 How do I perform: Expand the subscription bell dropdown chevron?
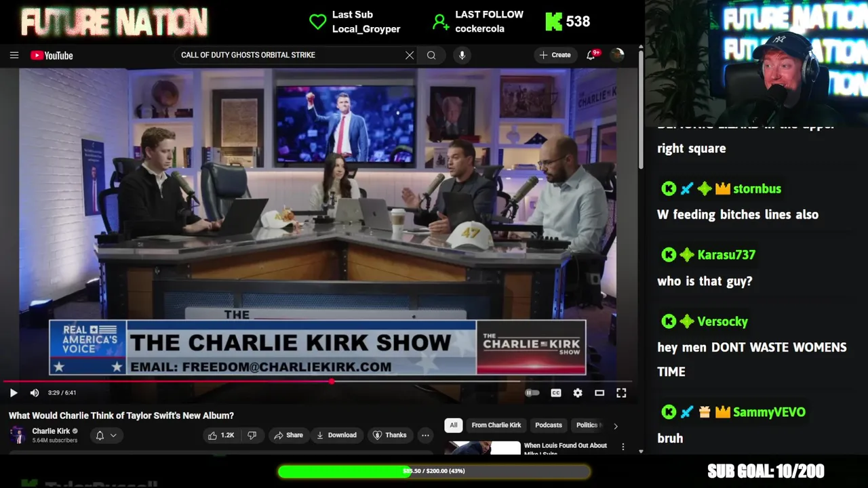(114, 435)
